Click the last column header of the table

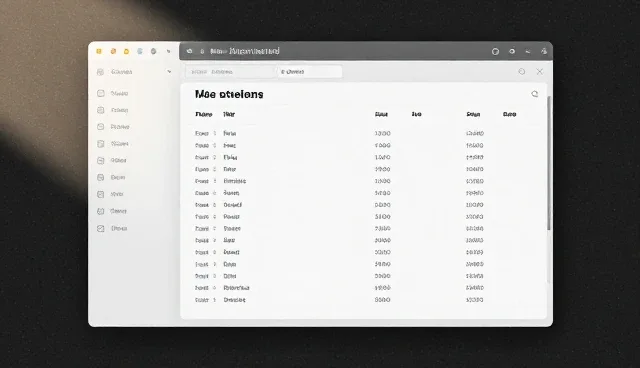tap(509, 114)
